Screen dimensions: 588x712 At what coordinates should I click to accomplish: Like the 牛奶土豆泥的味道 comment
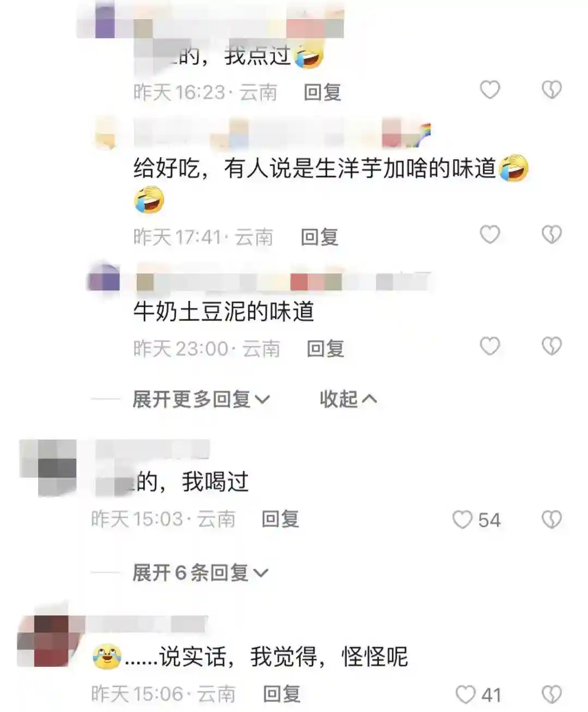click(x=489, y=346)
